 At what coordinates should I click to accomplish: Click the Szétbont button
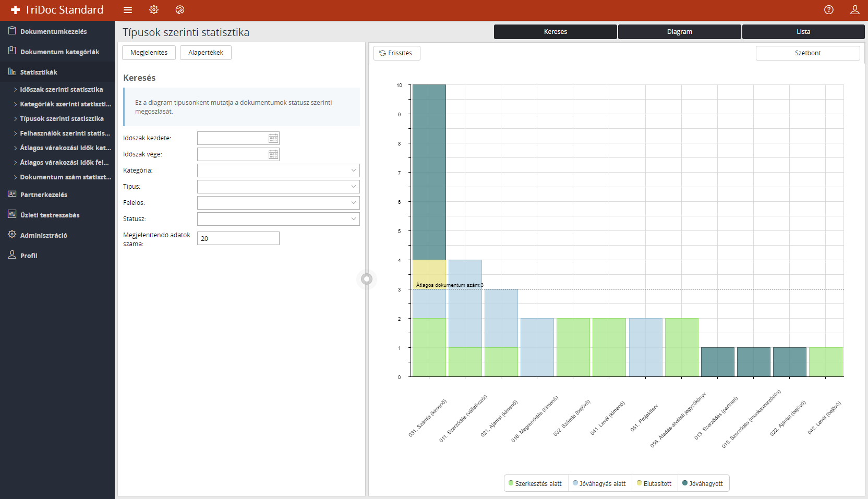(x=808, y=53)
